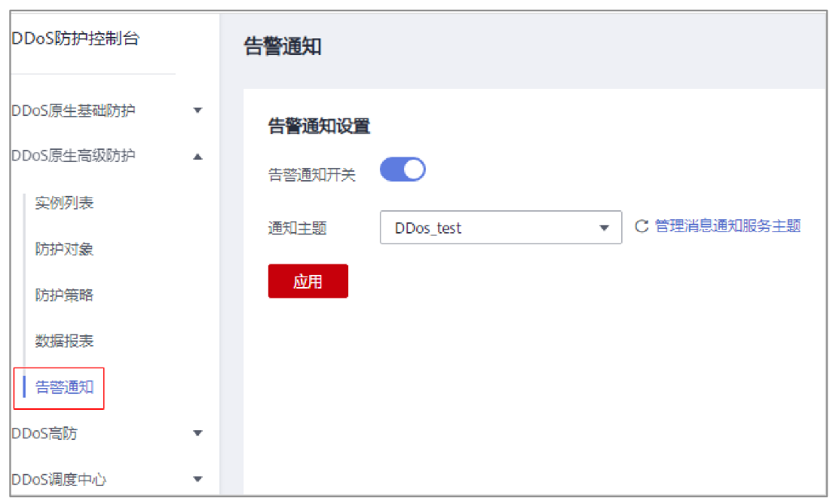Click the DDoS防护控制台 console title

point(75,39)
